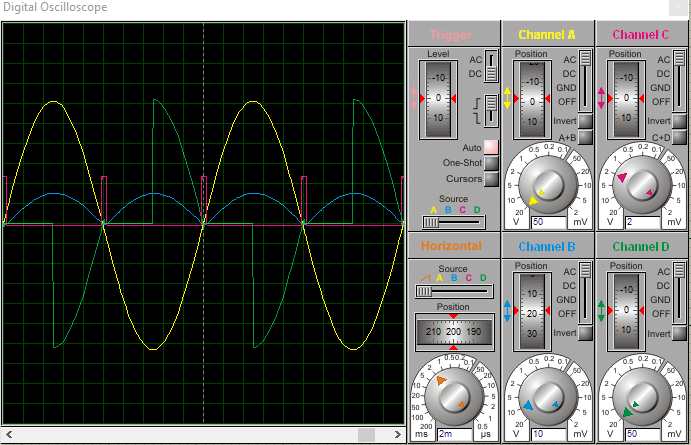The image size is (691, 445).
Task: Click Channel D green position arrows
Action: tap(601, 311)
